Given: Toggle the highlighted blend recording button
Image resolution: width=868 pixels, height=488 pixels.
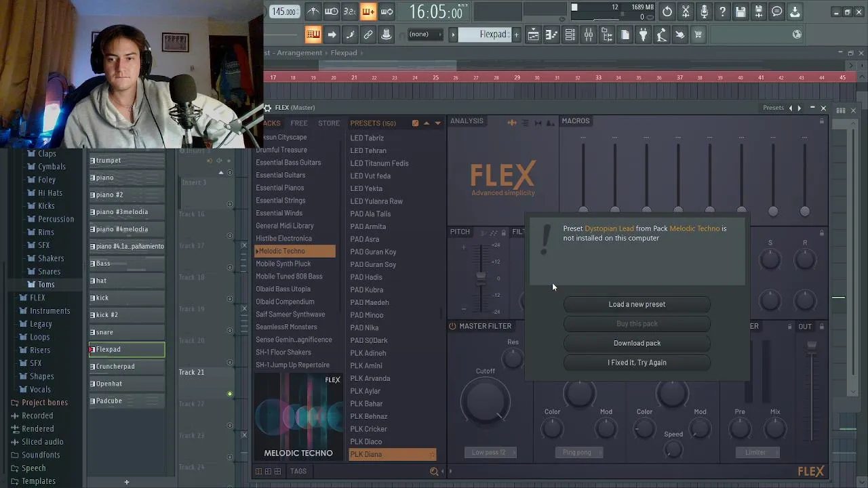Looking at the screenshot, I should (368, 12).
